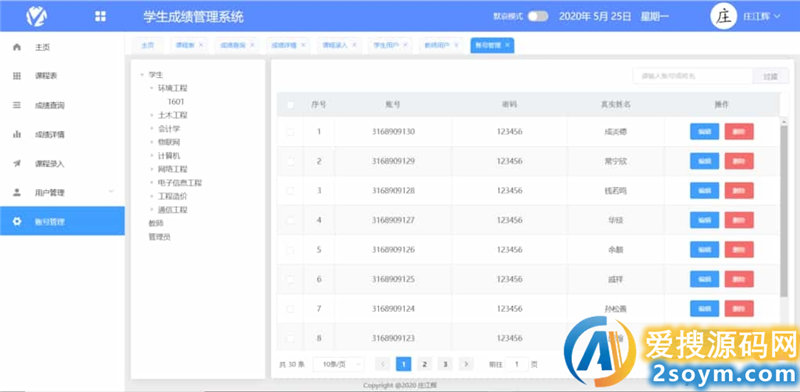The height and width of the screenshot is (392, 800).
Task: Close the 成绩详情 tab with its x
Action: [x=303, y=45]
